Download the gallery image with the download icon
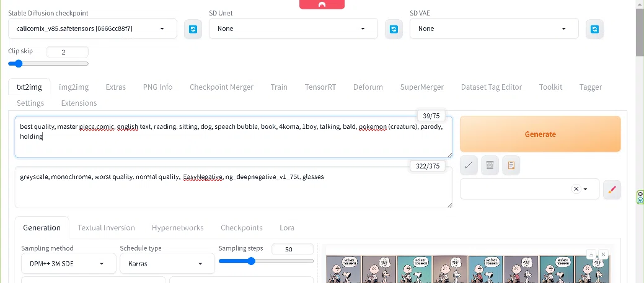 tap(591, 255)
